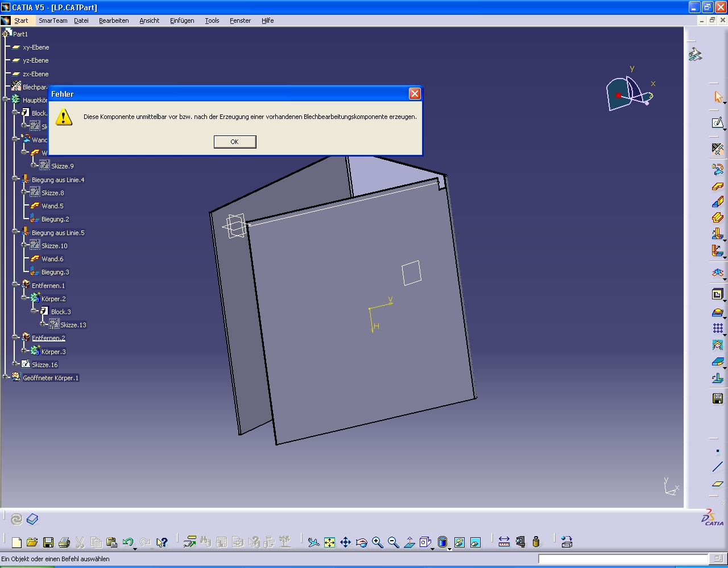This screenshot has width=728, height=568.
Task: Collapse the Entfernen.2 tree node
Action: pyautogui.click(x=15, y=337)
